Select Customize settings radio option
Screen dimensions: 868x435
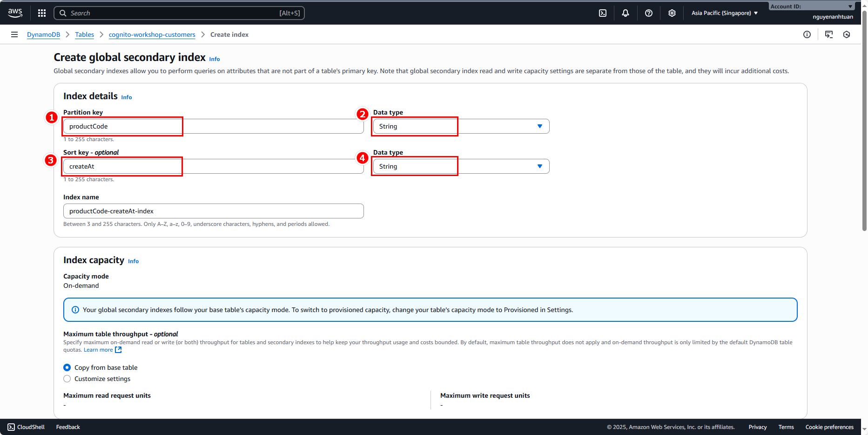click(x=67, y=379)
